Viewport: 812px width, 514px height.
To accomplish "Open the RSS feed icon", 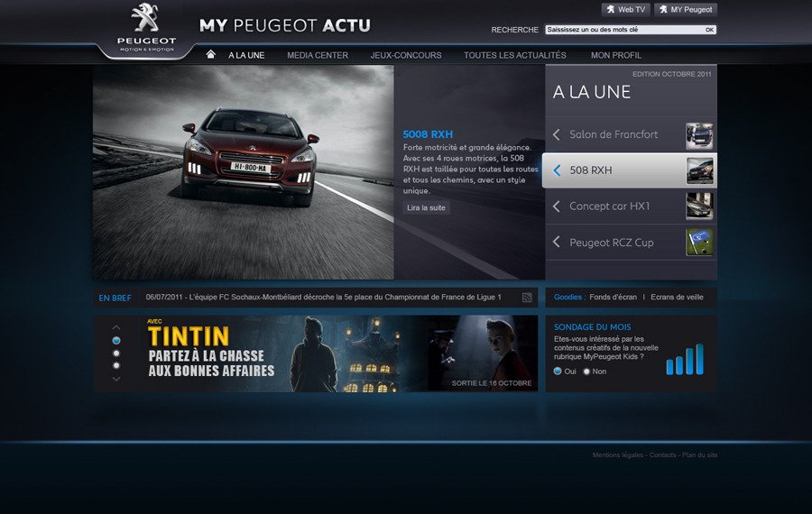I will (527, 298).
